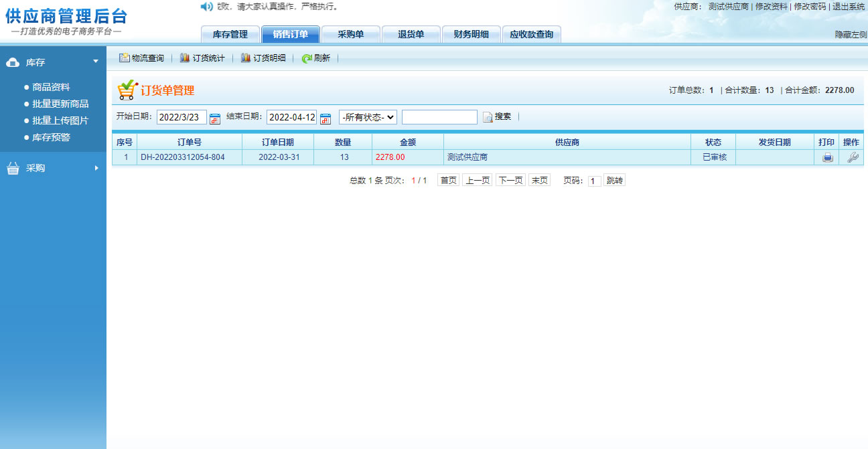Switch to 应收款查询 tab
The height and width of the screenshot is (449, 868).
[x=531, y=34]
